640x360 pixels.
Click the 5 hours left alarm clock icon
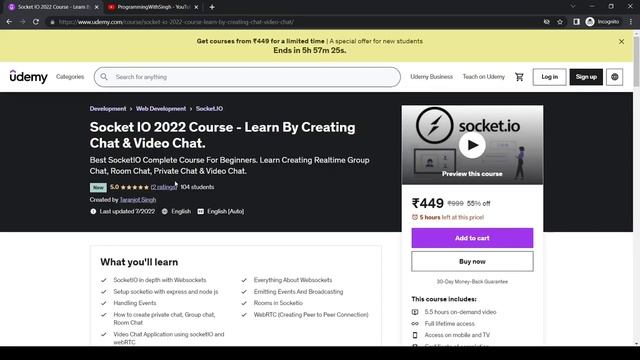pyautogui.click(x=415, y=217)
